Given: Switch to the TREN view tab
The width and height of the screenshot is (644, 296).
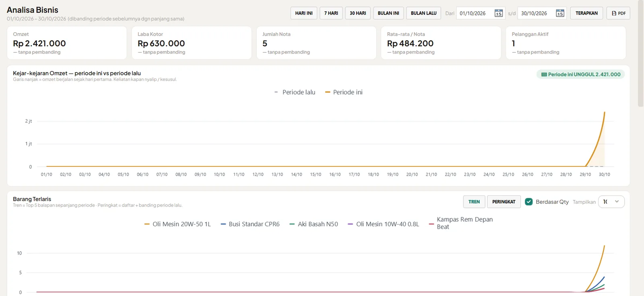Looking at the screenshot, I should [474, 202].
